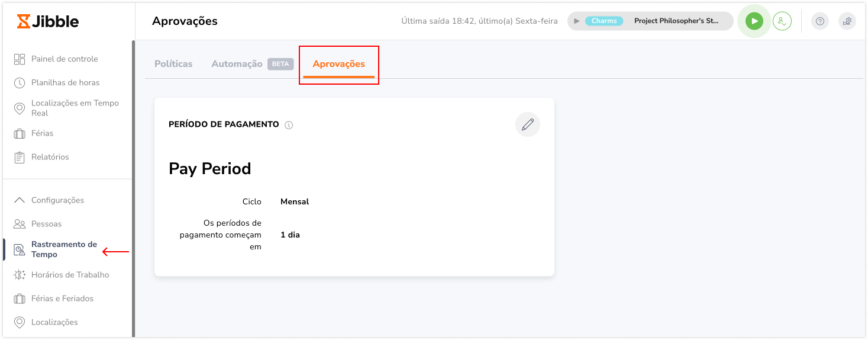
Task: Click the pencil edit icon for Pay Period
Action: tap(528, 124)
